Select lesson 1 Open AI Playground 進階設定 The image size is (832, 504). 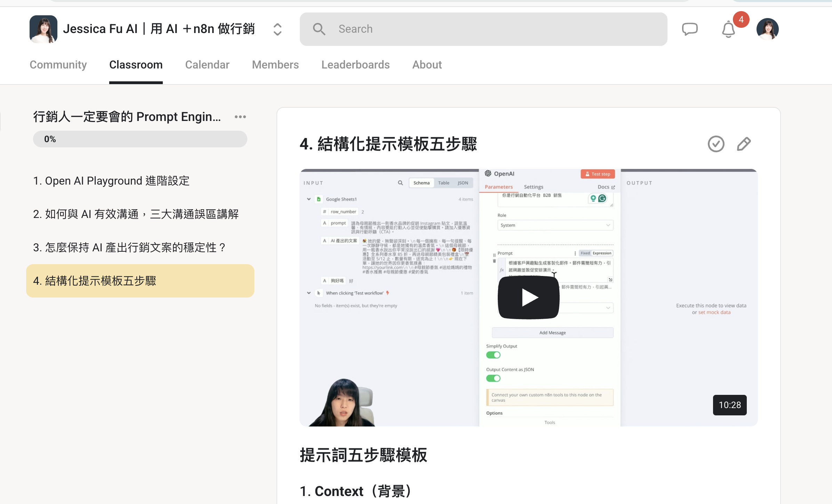[x=111, y=181]
